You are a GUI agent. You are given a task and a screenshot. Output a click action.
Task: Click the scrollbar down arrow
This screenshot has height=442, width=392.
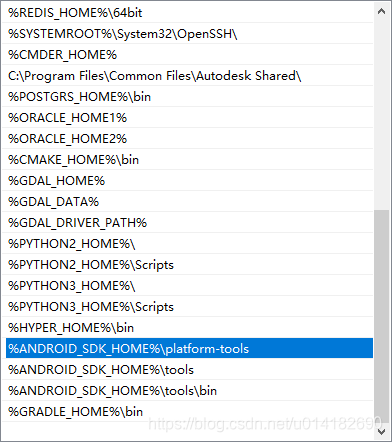coord(381,431)
